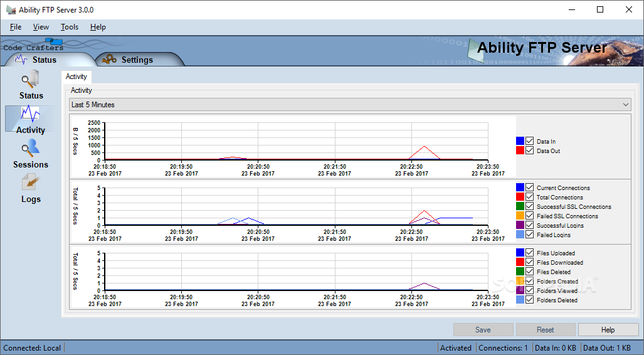Click the Connected: Local status text
The width and height of the screenshot is (644, 355).
point(32,348)
